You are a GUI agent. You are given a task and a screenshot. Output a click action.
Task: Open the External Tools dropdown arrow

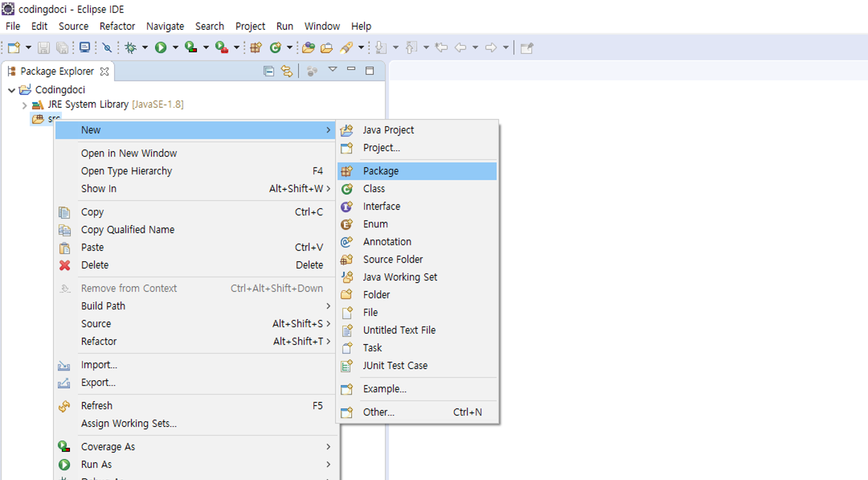(x=237, y=47)
